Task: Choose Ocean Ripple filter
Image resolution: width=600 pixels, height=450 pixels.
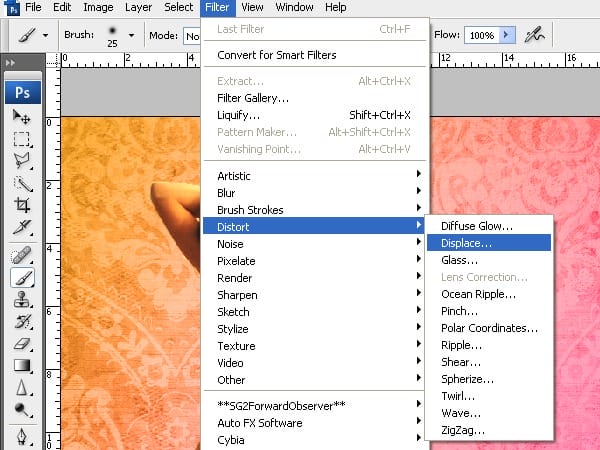Action: tap(489, 294)
